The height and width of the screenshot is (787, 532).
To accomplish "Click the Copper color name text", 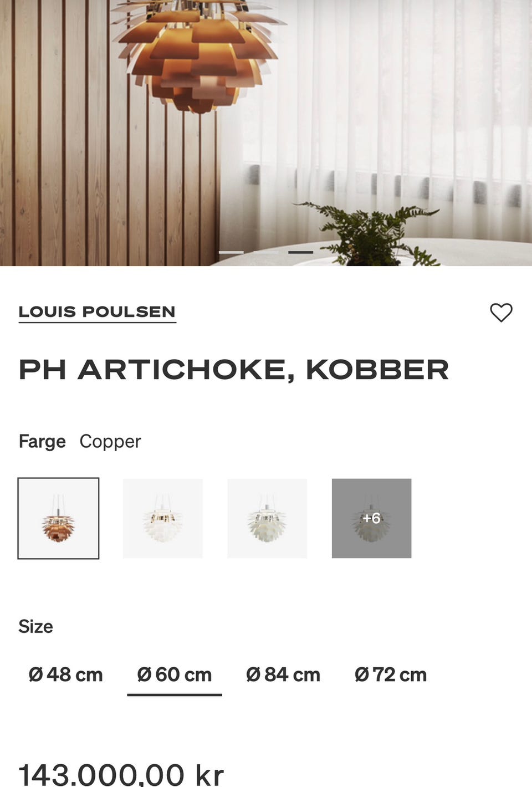I will [x=110, y=442].
